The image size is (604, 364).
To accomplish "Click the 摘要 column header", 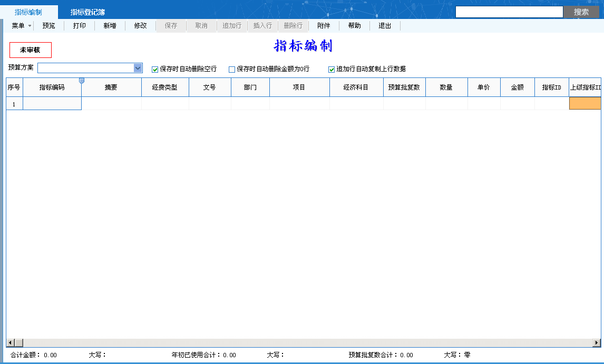I will point(111,87).
